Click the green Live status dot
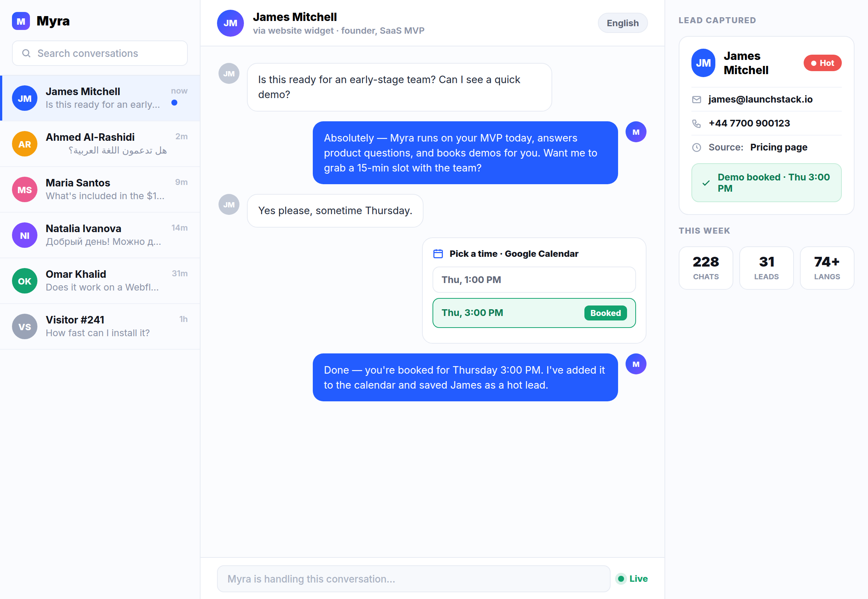868x599 pixels. pos(621,579)
